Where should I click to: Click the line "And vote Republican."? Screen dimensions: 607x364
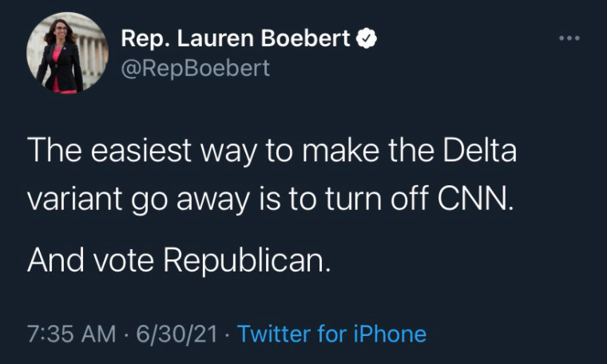tap(178, 259)
